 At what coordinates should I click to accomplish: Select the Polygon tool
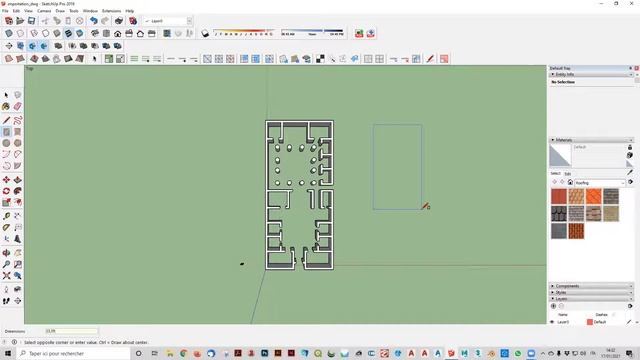coord(18,143)
